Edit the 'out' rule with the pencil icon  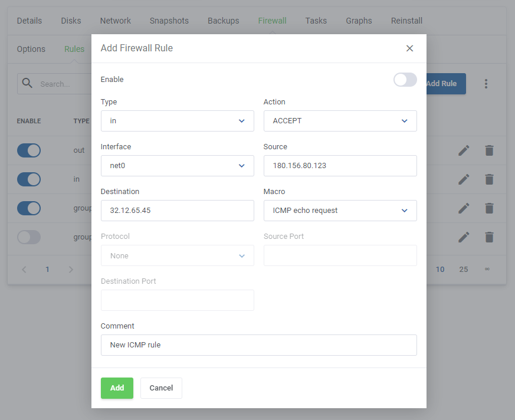(x=464, y=150)
